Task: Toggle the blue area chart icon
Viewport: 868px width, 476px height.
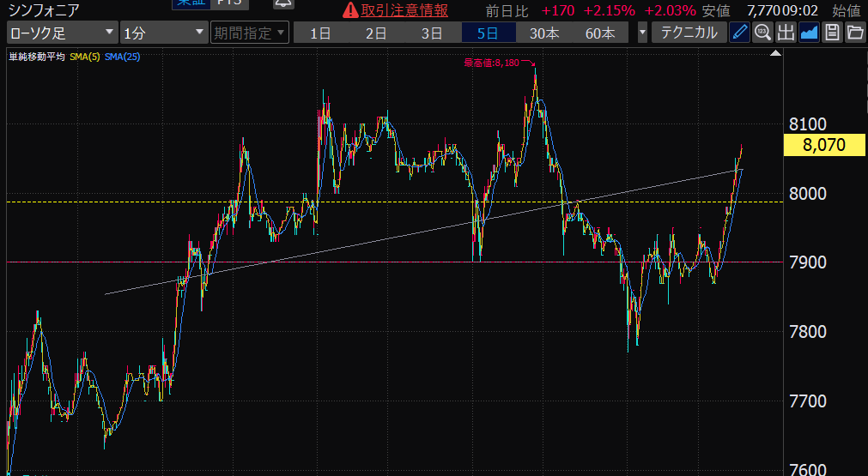Action: tap(809, 33)
